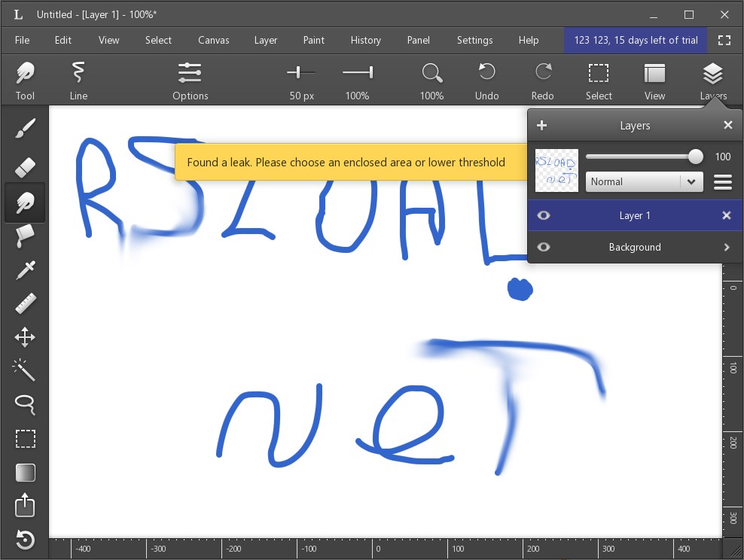Click the Export share icon
744x560 pixels.
(x=25, y=505)
